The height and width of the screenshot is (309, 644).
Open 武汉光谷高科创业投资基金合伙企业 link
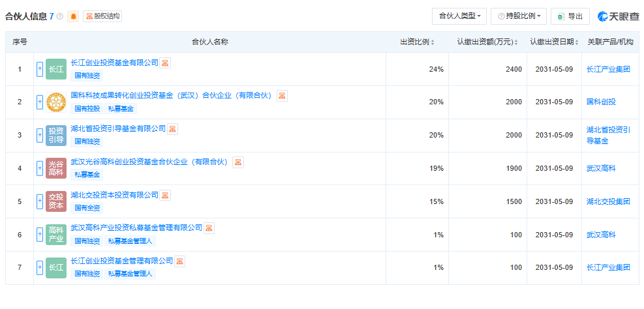coord(149,162)
